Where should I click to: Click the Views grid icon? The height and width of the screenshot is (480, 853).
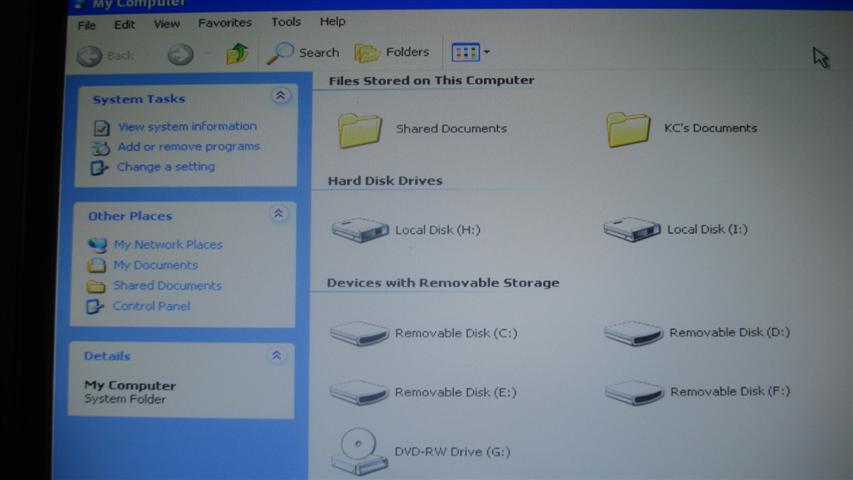point(465,52)
